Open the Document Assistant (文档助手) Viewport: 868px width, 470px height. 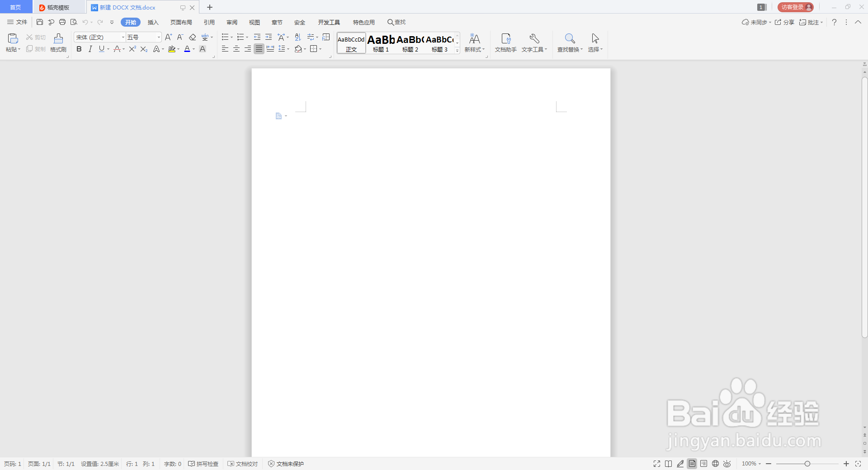505,43
